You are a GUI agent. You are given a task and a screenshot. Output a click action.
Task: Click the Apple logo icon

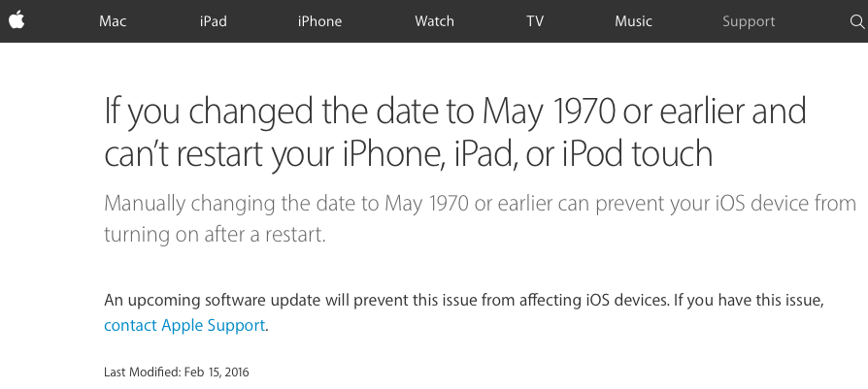coord(16,20)
